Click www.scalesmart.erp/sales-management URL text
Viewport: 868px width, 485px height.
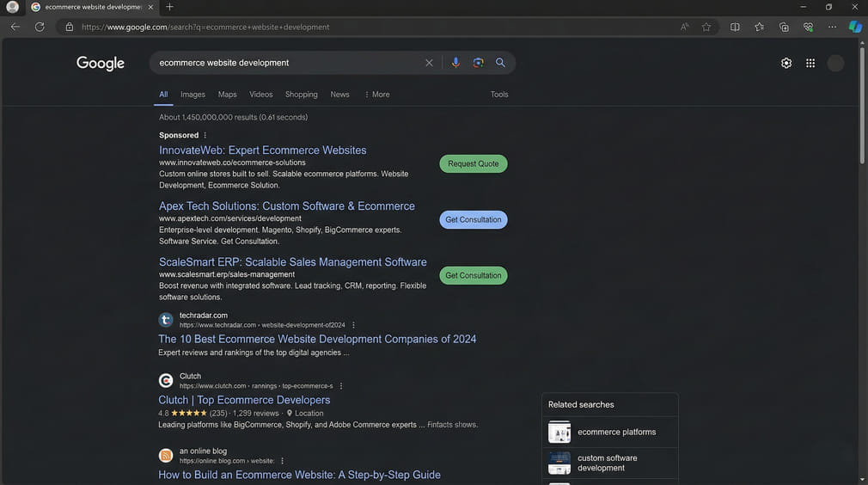click(226, 274)
